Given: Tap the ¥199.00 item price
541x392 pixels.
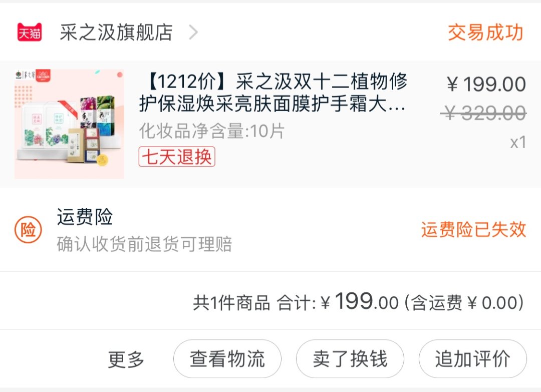Looking at the screenshot, I should click(486, 84).
